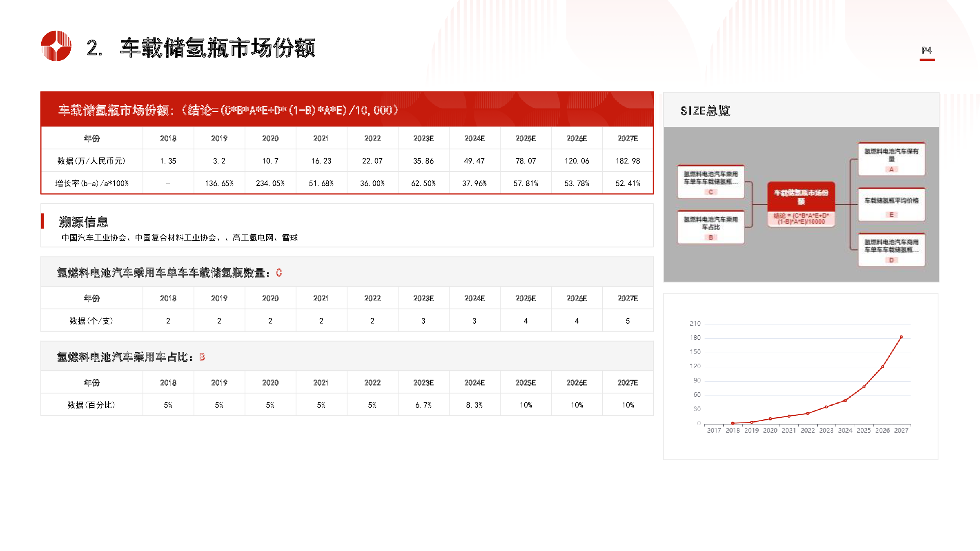Select the slide title 车载储氢瓶市场份额
Screen dimensions: 980x551
click(x=217, y=48)
